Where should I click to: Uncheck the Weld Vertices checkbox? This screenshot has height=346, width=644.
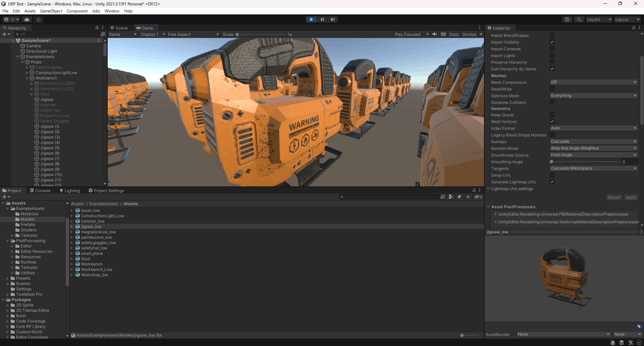click(x=552, y=121)
